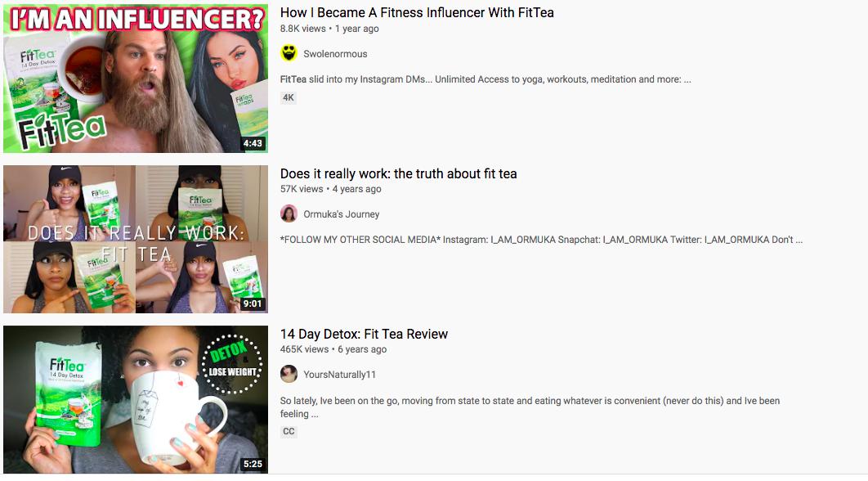Visit the YoursNaturally11 channel name link
Image resolution: width=868 pixels, height=481 pixels.
click(339, 375)
